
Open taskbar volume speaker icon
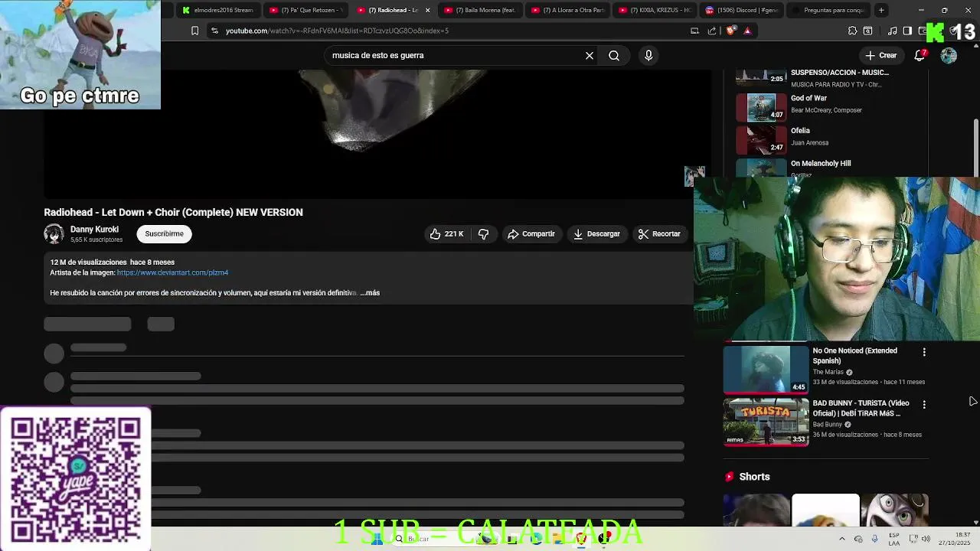pos(926,539)
